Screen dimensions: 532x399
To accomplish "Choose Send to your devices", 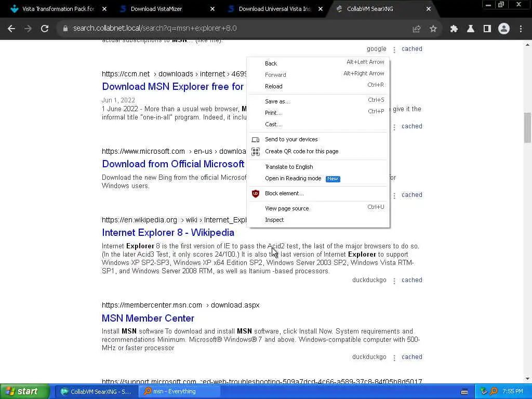I will 318,139.
